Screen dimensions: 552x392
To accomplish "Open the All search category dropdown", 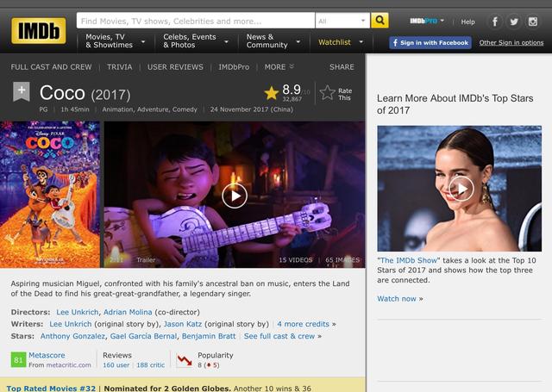I will click(x=342, y=21).
